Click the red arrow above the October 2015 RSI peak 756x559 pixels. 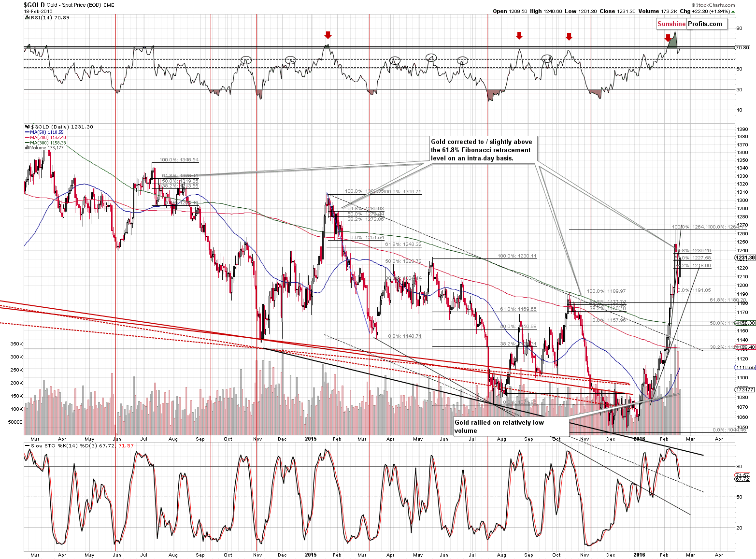point(569,37)
